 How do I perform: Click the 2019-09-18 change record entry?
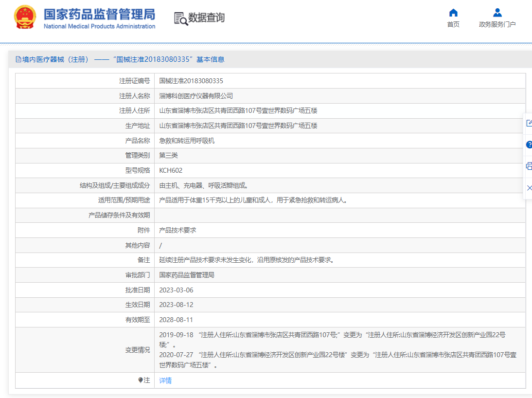coord(332,340)
